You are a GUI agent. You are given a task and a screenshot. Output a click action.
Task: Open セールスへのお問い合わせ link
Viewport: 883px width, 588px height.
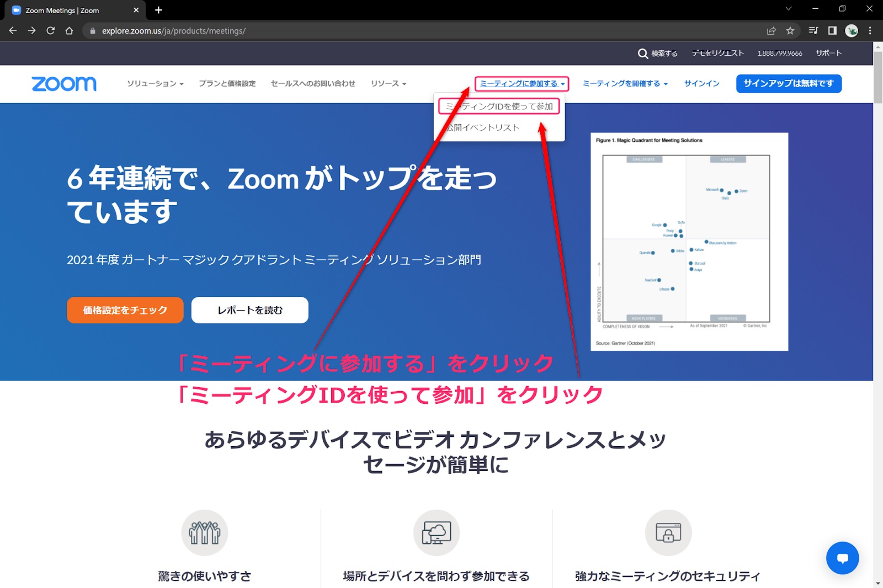[313, 84]
